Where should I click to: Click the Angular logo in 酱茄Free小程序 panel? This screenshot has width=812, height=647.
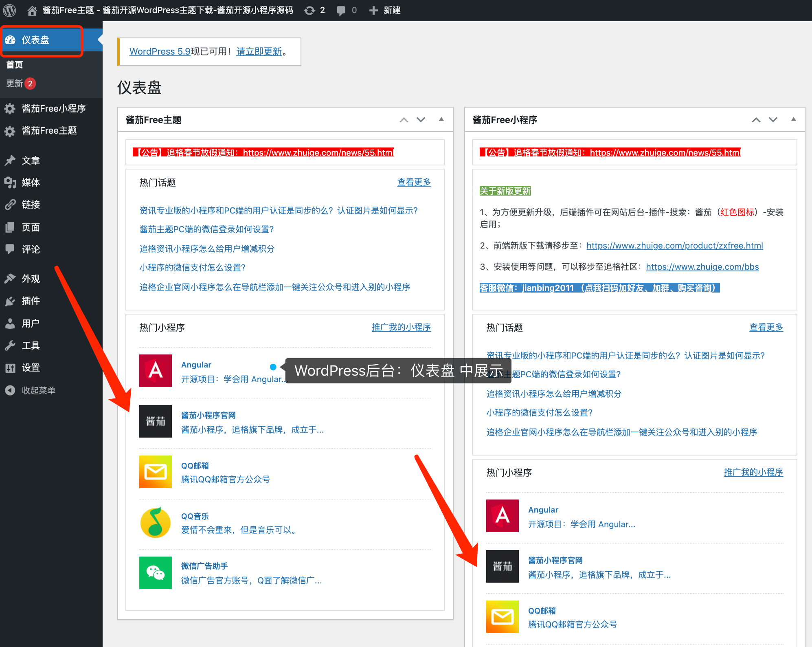(503, 516)
